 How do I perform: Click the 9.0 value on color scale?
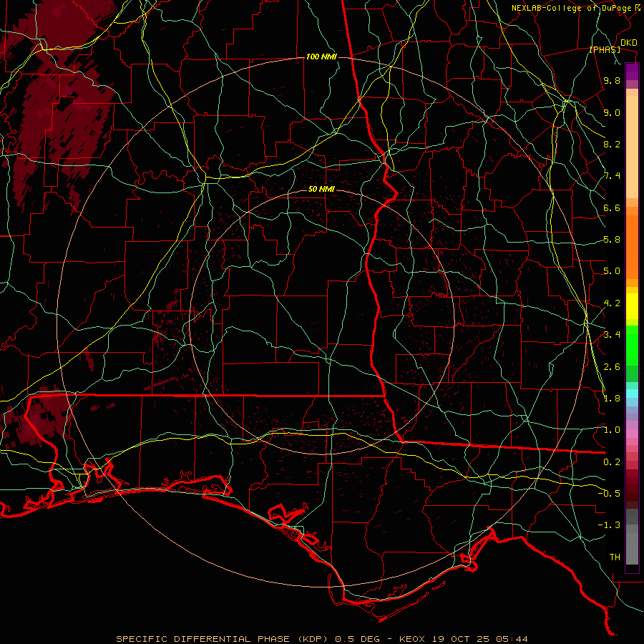pyautogui.click(x=612, y=112)
